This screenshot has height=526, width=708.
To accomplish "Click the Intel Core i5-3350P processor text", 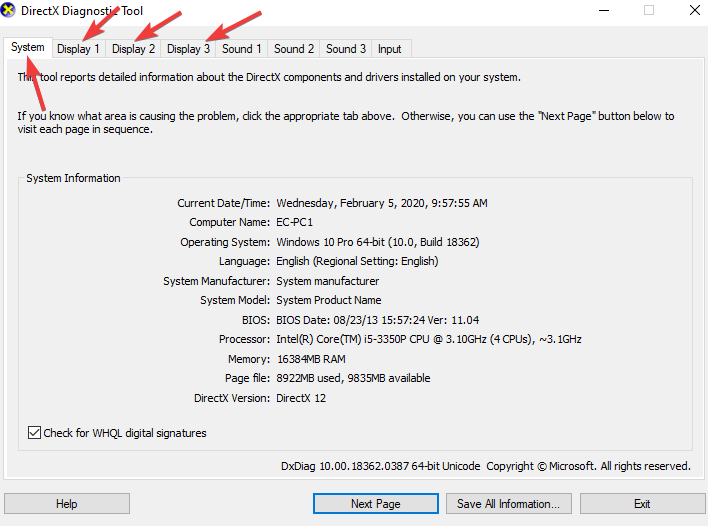I will (x=429, y=339).
